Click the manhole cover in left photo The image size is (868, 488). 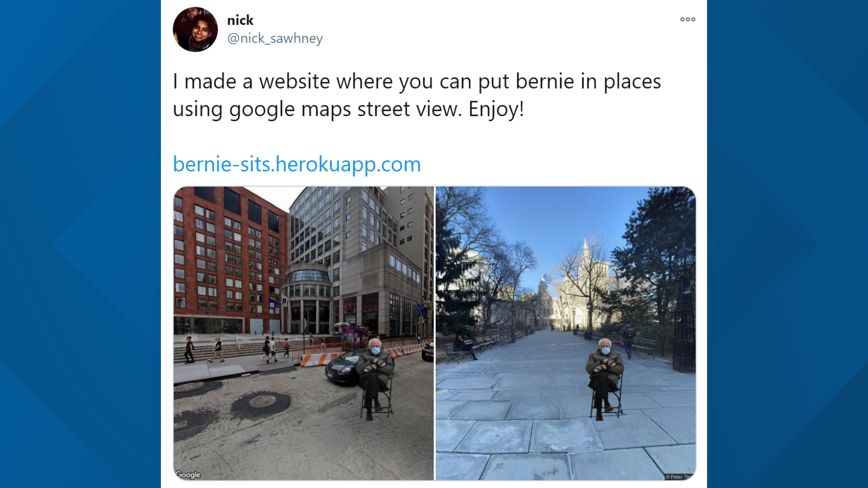pyautogui.click(x=261, y=403)
